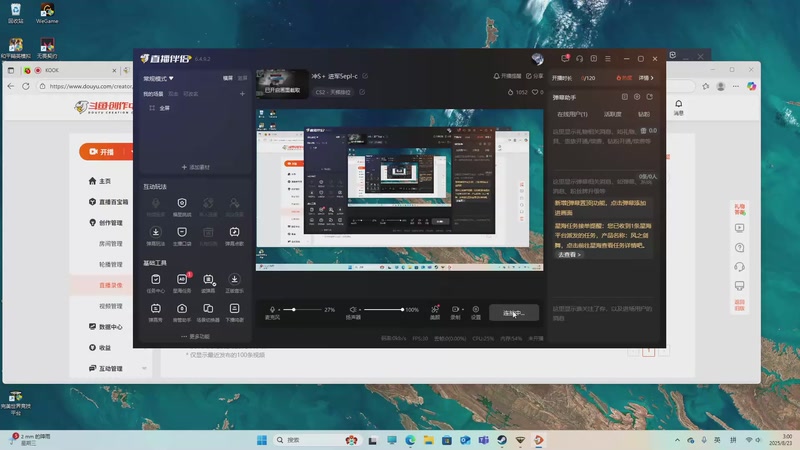This screenshot has width=800, height=450.
Task: Open 任务中心 tool in 基础工具
Action: point(156,283)
